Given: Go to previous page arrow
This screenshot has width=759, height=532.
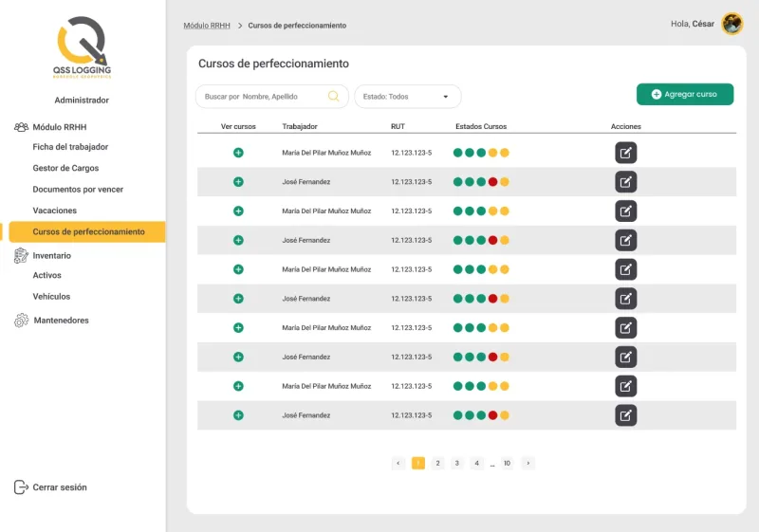Looking at the screenshot, I should tap(398, 464).
